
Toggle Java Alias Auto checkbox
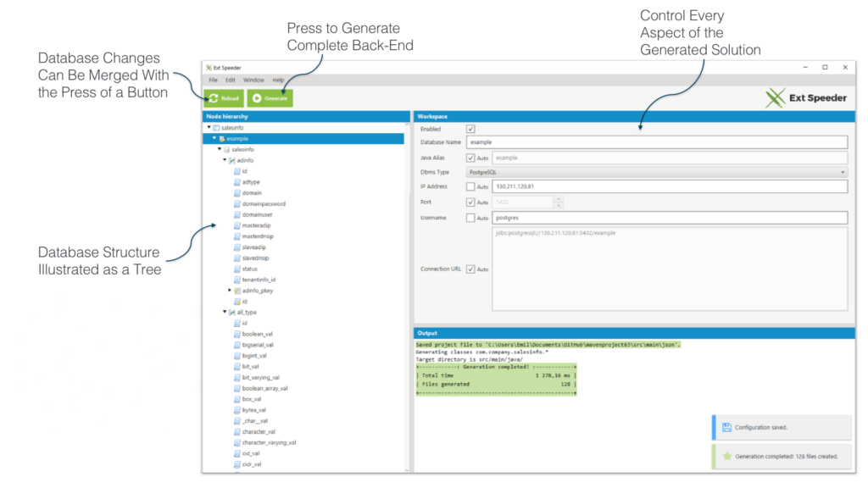pos(470,158)
